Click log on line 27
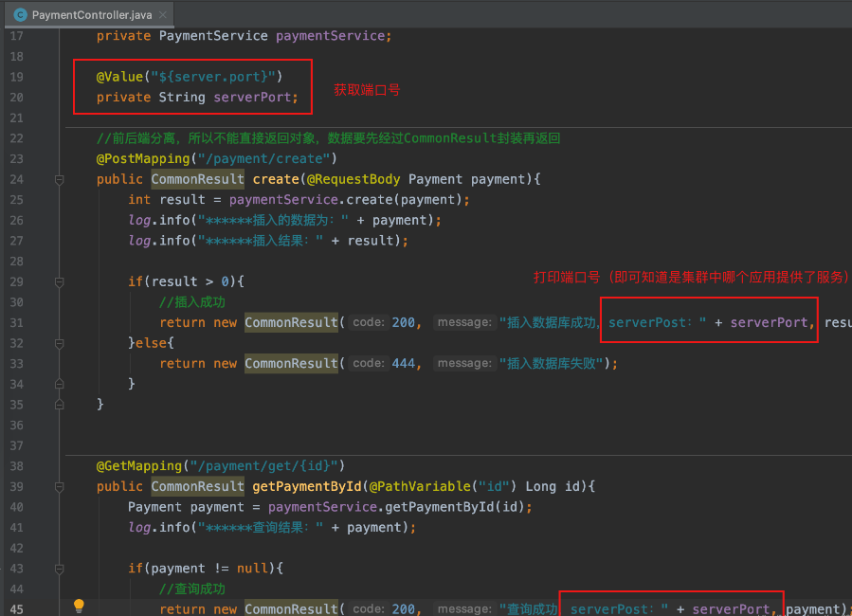Viewport: 852px width, 616px height. (x=139, y=241)
